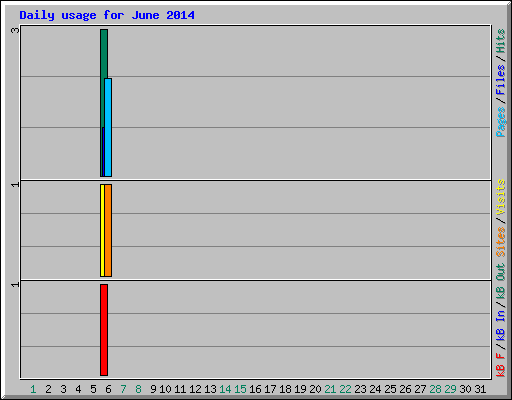Click day "31" on the x-axis
The width and height of the screenshot is (512, 400).
[x=480, y=389]
